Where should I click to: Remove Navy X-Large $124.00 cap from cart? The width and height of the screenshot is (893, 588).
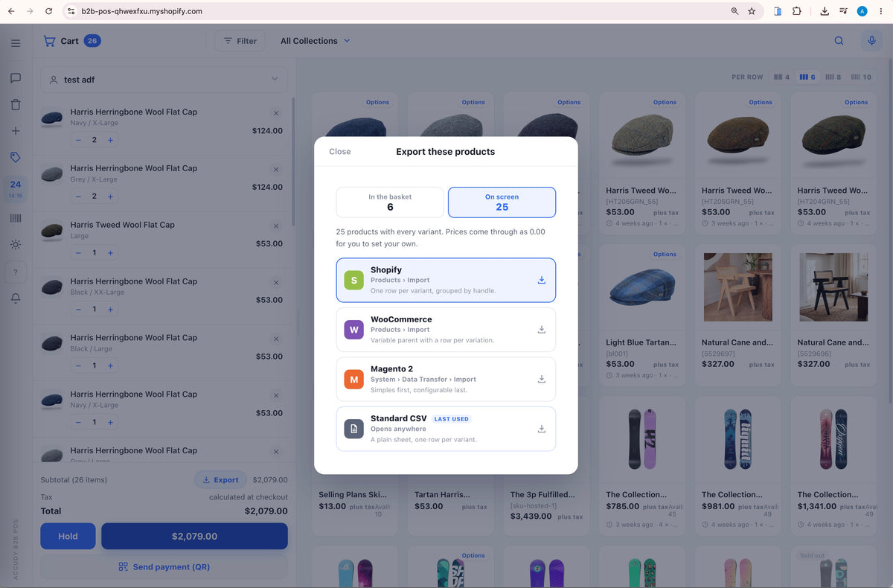[x=276, y=113]
